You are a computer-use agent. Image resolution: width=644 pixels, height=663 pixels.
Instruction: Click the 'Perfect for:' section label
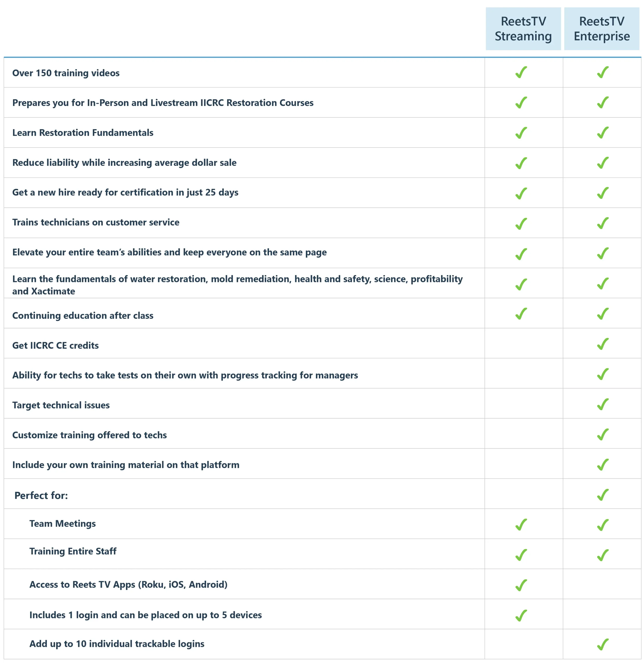pos(41,495)
